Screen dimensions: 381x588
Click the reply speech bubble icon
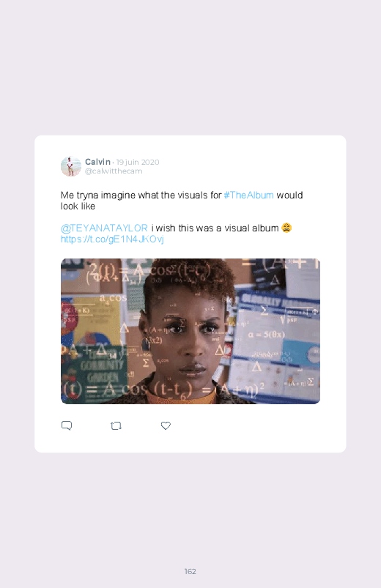[67, 425]
